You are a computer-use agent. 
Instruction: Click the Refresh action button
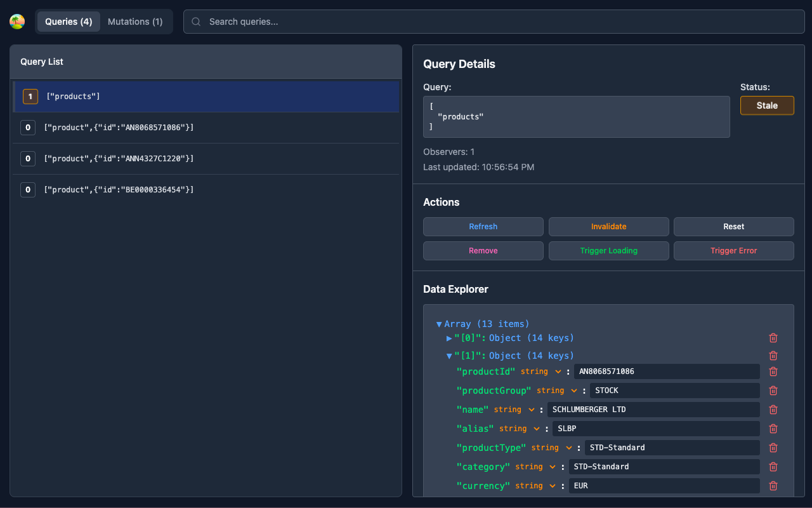click(483, 226)
